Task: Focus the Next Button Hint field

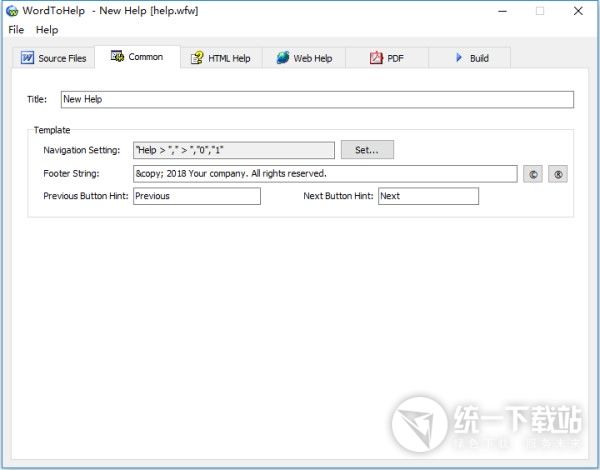Action: pyautogui.click(x=427, y=196)
